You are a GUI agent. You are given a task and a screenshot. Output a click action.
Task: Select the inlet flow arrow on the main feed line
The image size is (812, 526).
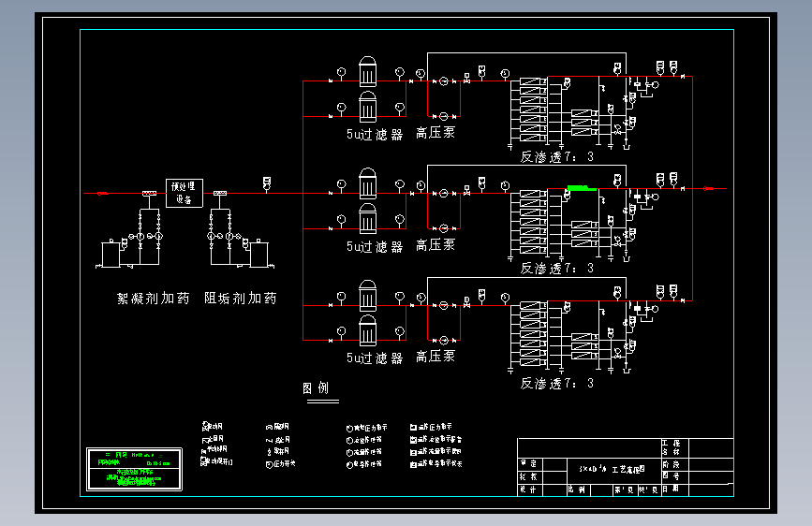coord(102,193)
